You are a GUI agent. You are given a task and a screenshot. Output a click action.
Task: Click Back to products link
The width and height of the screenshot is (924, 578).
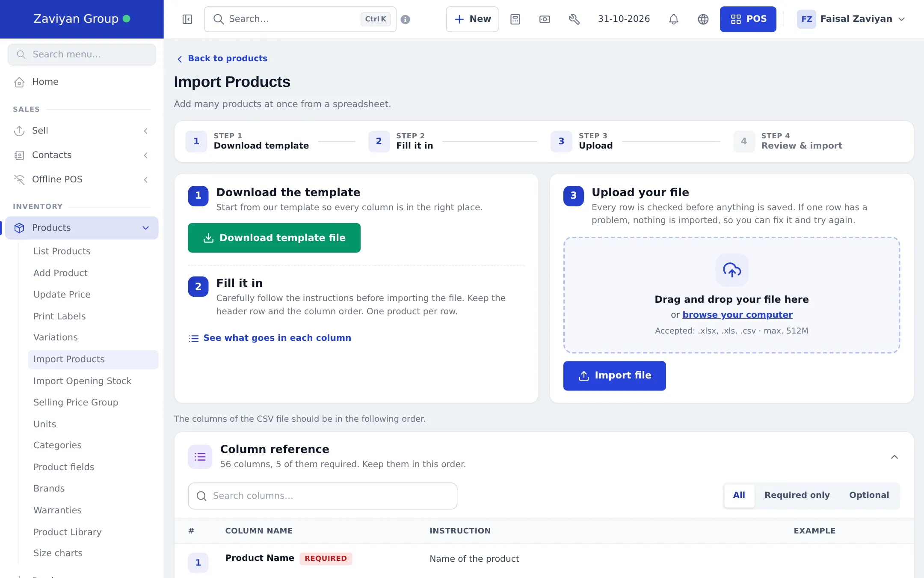[222, 59]
